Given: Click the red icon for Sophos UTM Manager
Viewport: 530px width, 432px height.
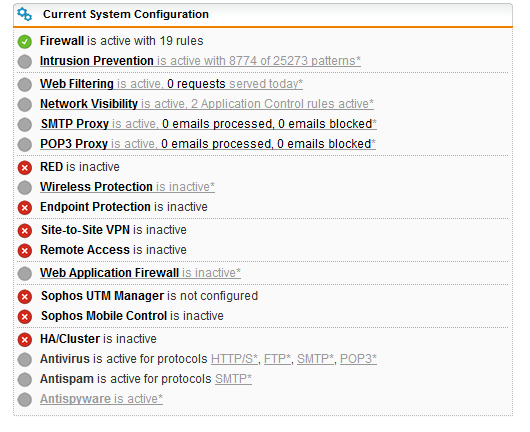Looking at the screenshot, I should (x=25, y=297).
